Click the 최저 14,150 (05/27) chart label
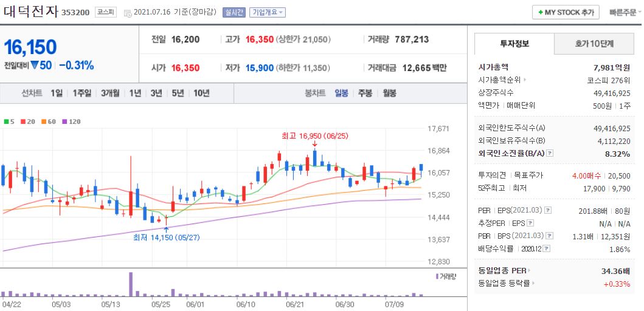This screenshot has width=644, height=311. tap(167, 237)
